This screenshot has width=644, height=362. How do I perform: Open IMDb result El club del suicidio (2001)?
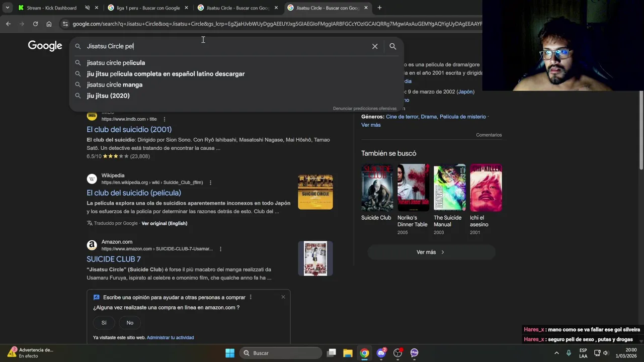[129, 129]
